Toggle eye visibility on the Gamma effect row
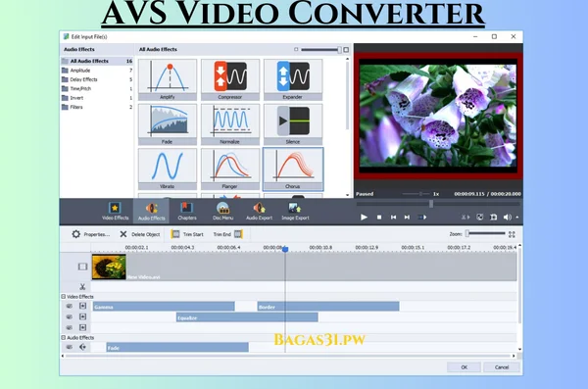The image size is (588, 389). (x=69, y=306)
